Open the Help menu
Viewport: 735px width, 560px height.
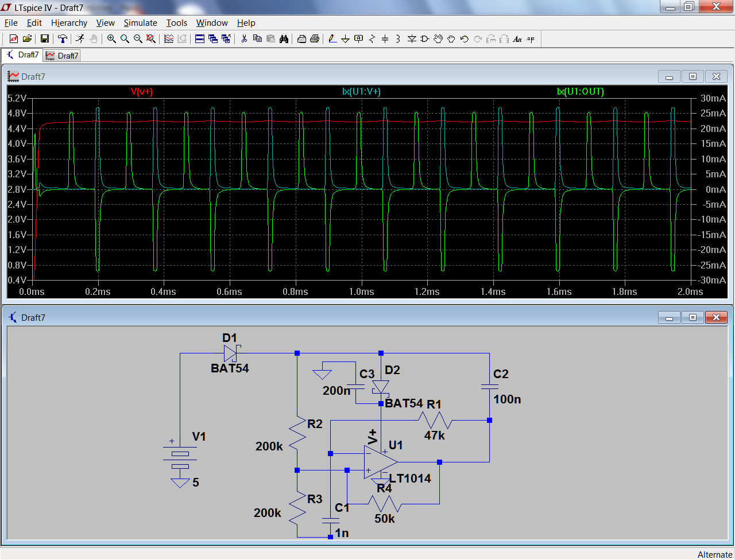246,23
